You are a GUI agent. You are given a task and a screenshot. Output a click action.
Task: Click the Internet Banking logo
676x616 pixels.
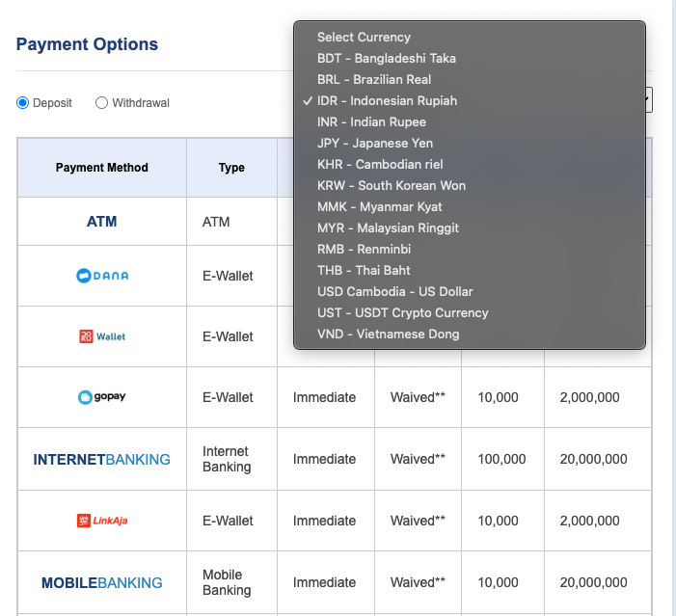(101, 459)
